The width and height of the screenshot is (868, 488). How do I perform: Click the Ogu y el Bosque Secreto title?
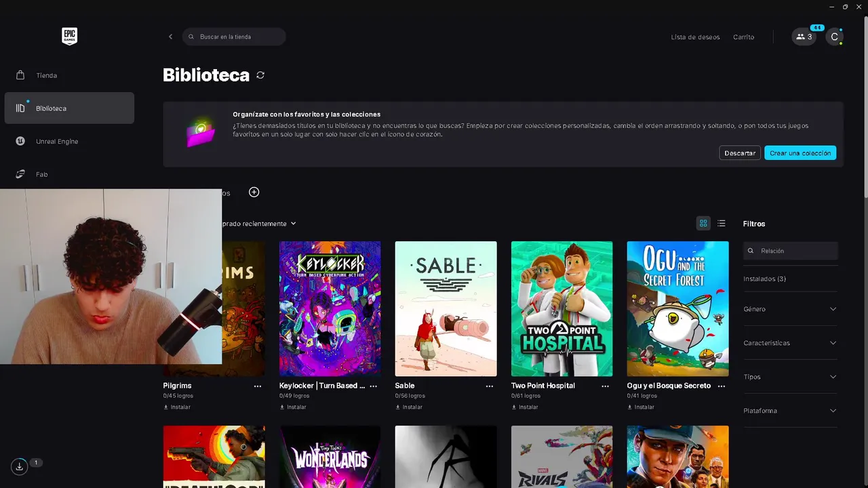coord(669,386)
